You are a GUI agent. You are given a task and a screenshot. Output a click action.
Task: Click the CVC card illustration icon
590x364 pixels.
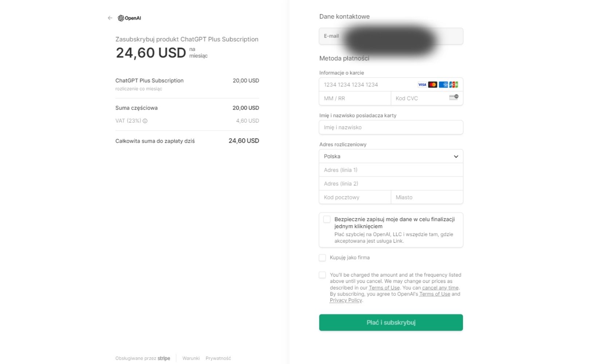click(453, 98)
